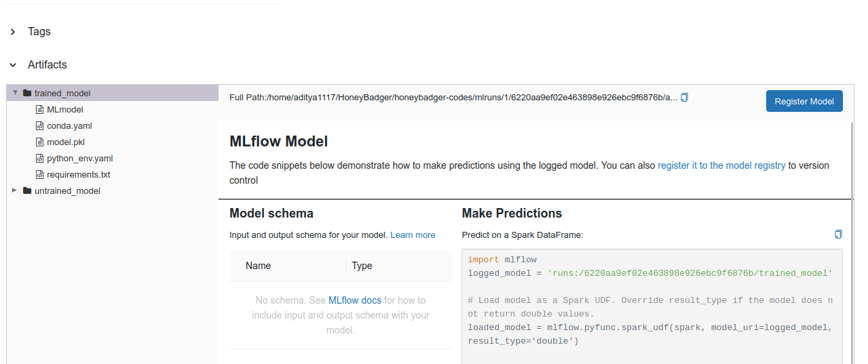
Task: Click the python_env.yaml file icon
Action: (x=39, y=158)
